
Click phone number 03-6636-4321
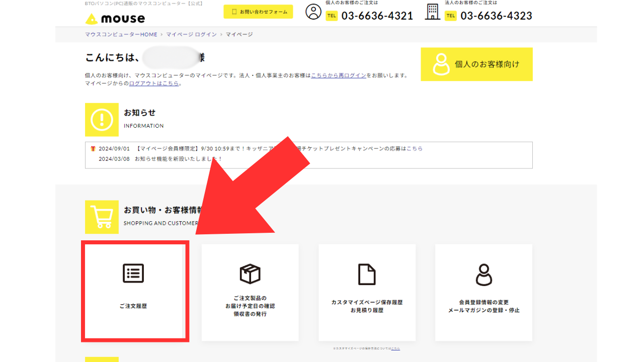[x=377, y=16]
